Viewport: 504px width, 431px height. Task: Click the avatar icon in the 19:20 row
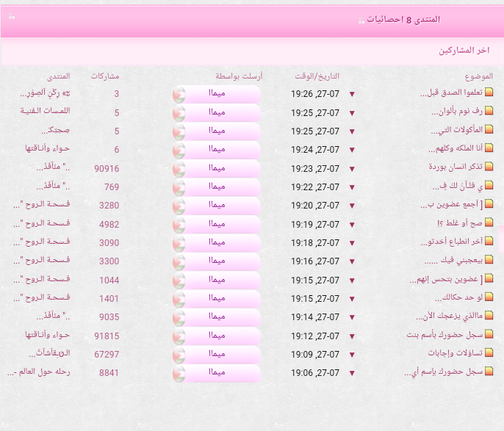(179, 205)
